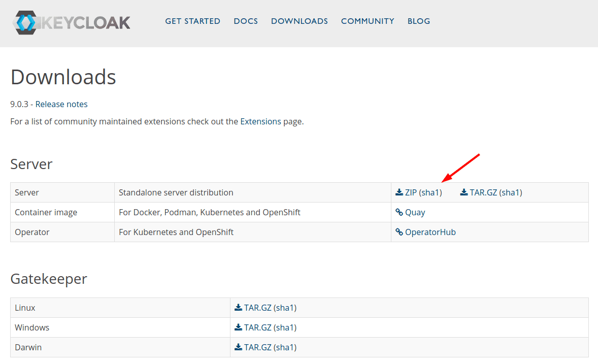Click the 'Windows' cell in Gatekeeper table
The image size is (598, 364).
pos(120,327)
